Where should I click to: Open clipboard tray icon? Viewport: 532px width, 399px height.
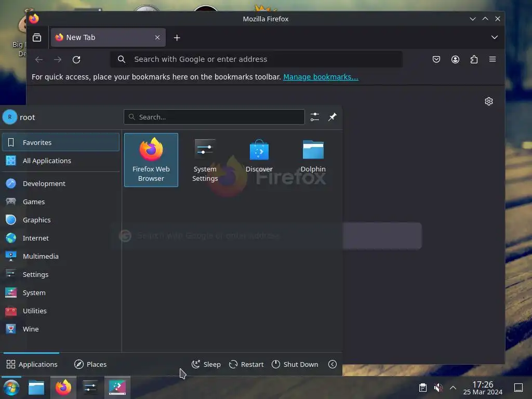tap(423, 388)
